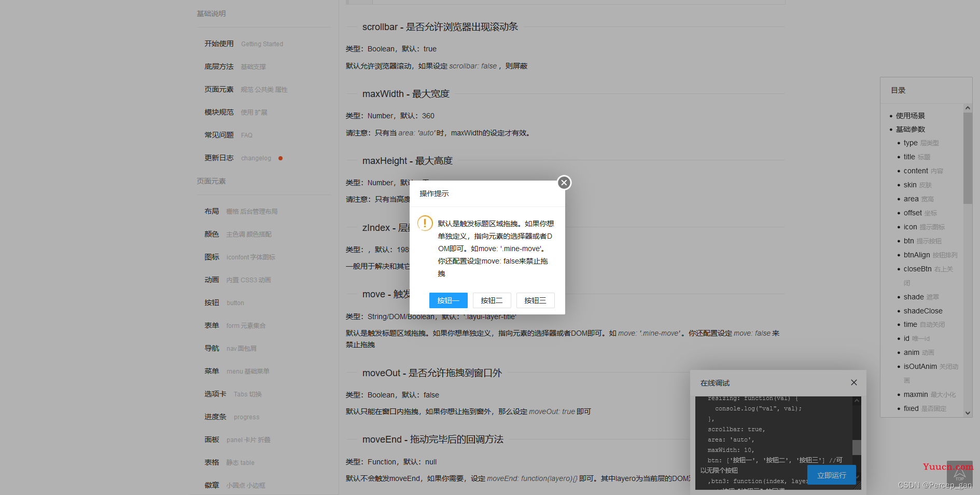
Task: Click the 按钮三 button in the dialog
Action: point(535,300)
